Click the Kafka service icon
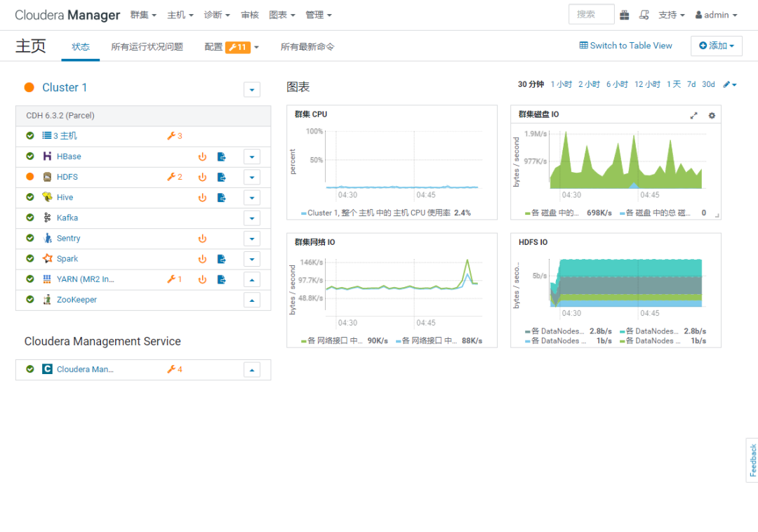This screenshot has height=532, width=758. pos(47,218)
